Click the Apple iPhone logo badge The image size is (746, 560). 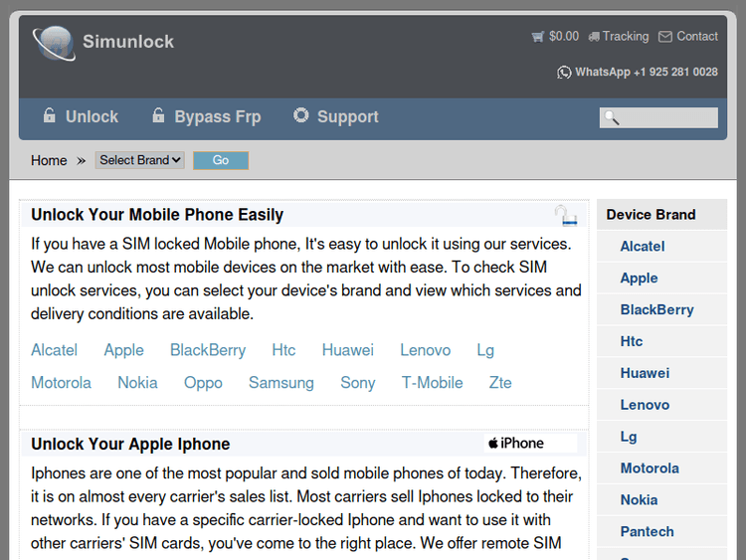coord(516,444)
